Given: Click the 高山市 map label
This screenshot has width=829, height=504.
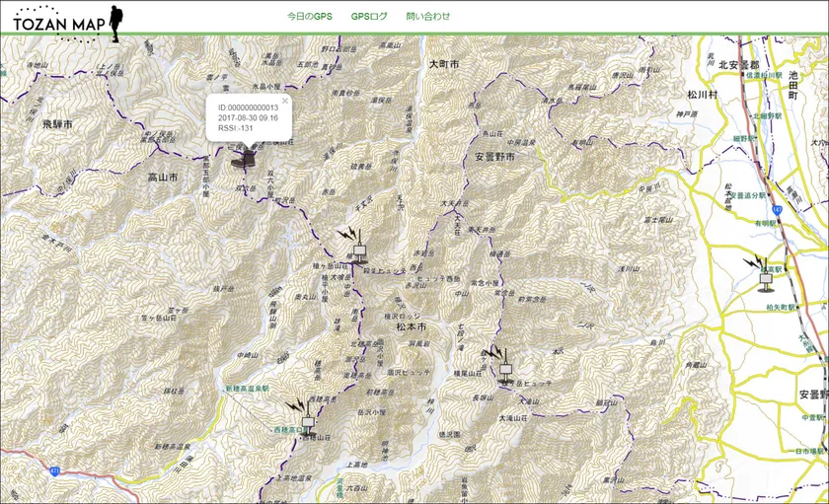Looking at the screenshot, I should pyautogui.click(x=162, y=178).
